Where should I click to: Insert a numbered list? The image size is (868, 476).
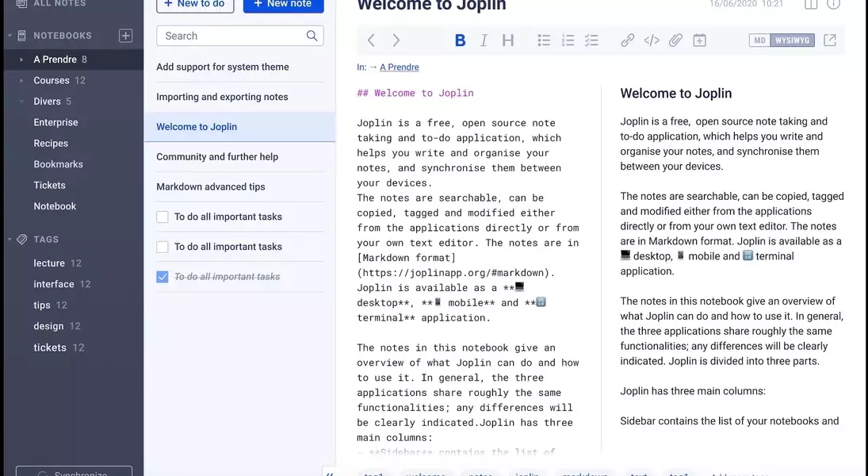pyautogui.click(x=568, y=40)
